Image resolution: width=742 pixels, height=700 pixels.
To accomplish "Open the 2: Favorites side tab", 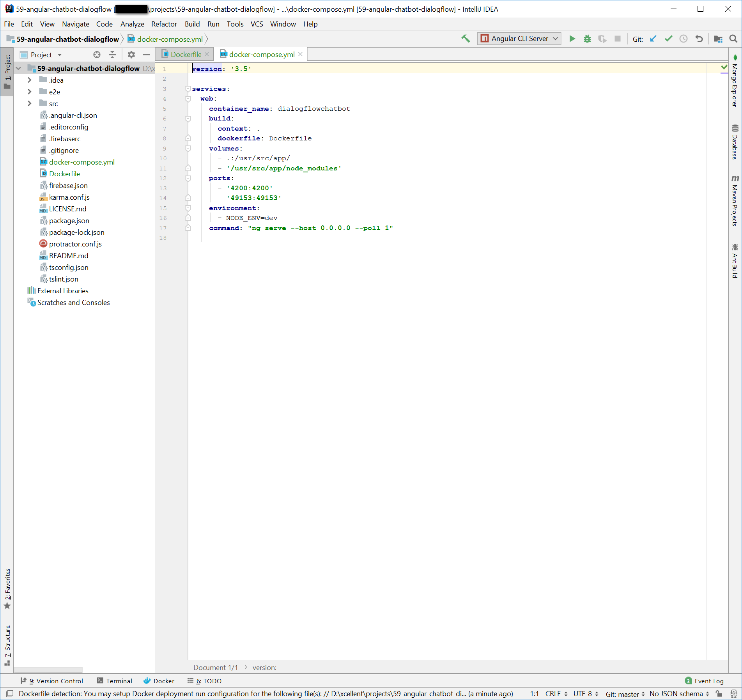I will pos(7,589).
